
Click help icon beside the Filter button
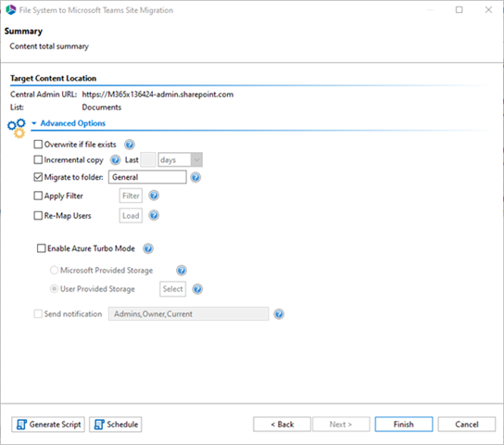pyautogui.click(x=154, y=196)
